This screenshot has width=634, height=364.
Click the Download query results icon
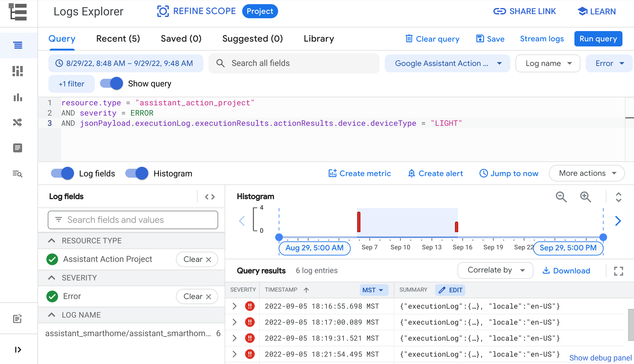566,271
